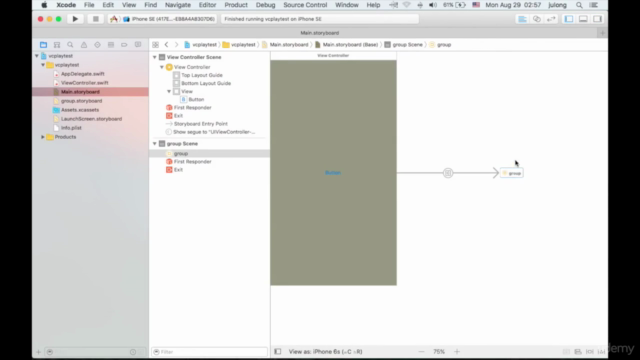Select Exit under group Scene
The width and height of the screenshot is (640, 360).
(x=178, y=170)
